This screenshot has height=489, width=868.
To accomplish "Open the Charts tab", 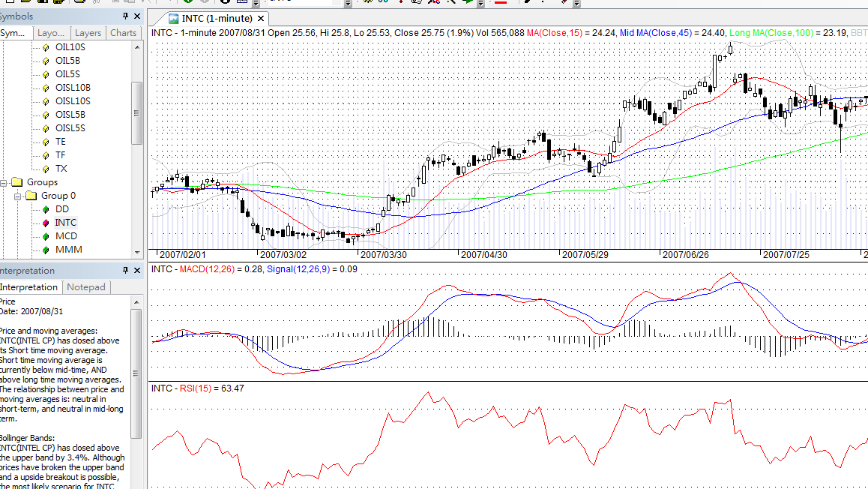I will point(124,33).
